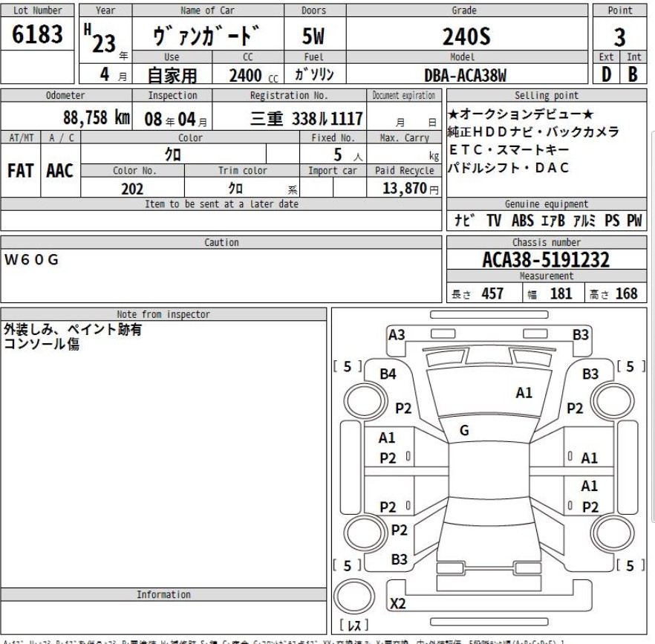Click the B3 mark near the rear tire

400,558
